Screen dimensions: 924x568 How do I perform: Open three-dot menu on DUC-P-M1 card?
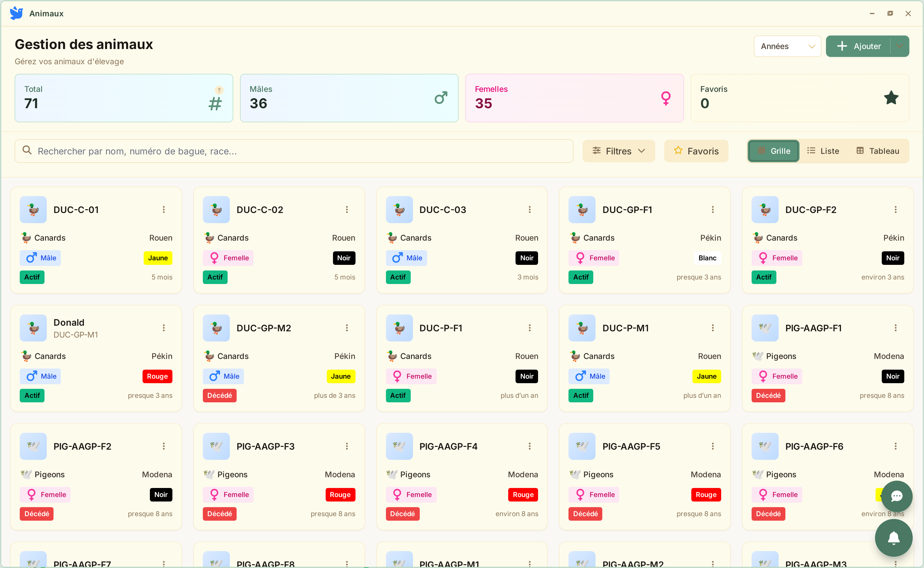pyautogui.click(x=712, y=328)
